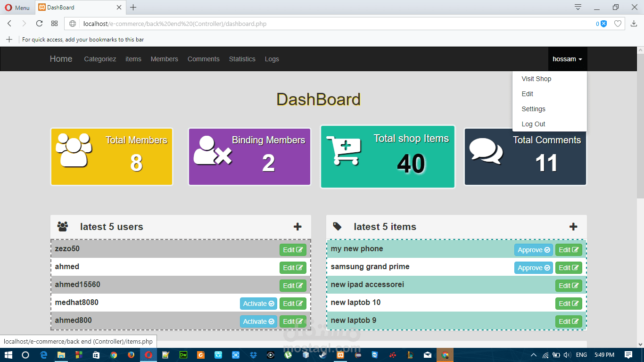
Task: Edit user medhat8080
Action: pyautogui.click(x=293, y=304)
